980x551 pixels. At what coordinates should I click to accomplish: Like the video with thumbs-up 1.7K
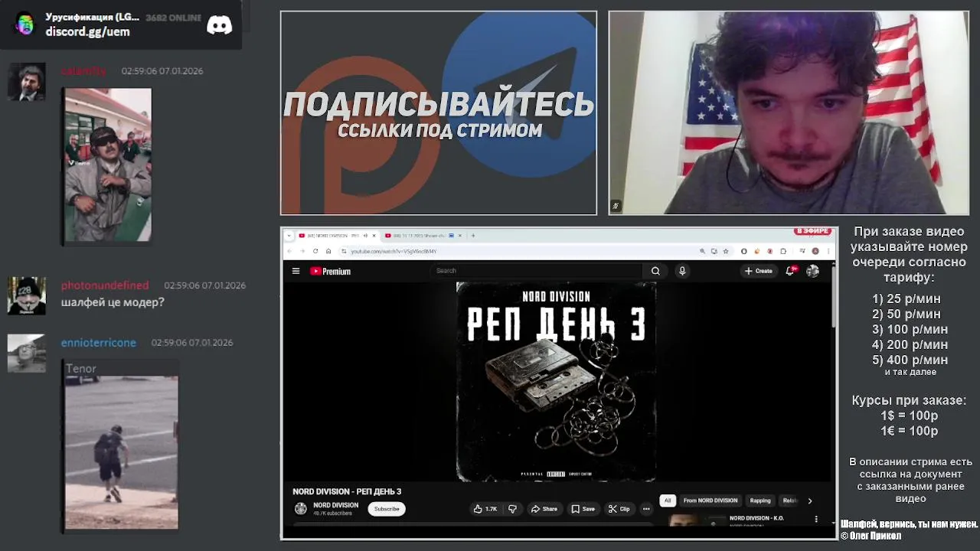tap(485, 509)
